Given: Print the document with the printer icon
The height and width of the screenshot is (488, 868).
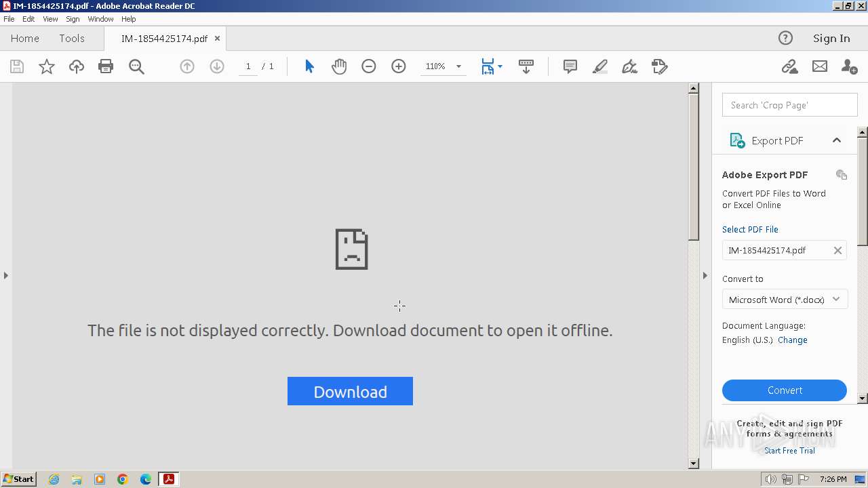Looking at the screenshot, I should [x=106, y=66].
